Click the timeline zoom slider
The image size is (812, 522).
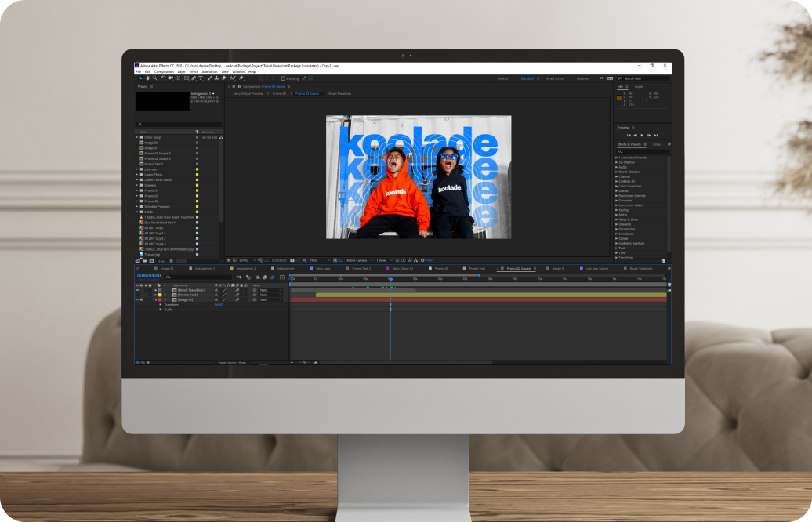(x=304, y=362)
